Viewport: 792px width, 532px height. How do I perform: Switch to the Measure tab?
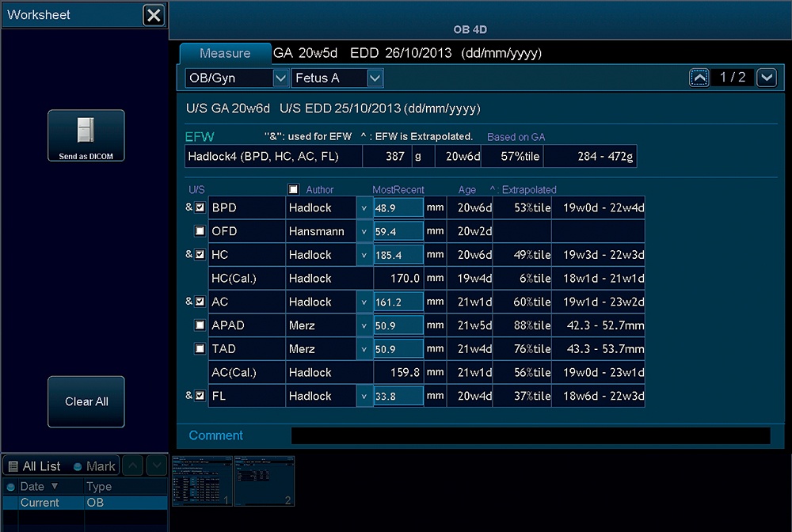pyautogui.click(x=225, y=54)
